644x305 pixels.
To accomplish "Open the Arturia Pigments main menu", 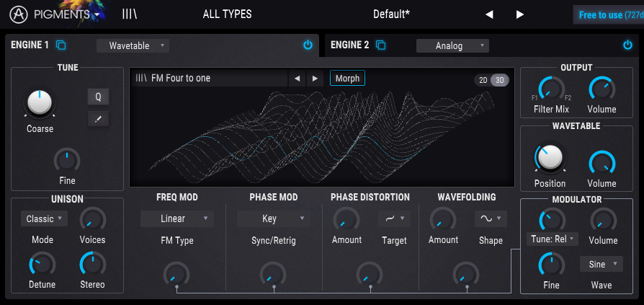I will coord(55,15).
